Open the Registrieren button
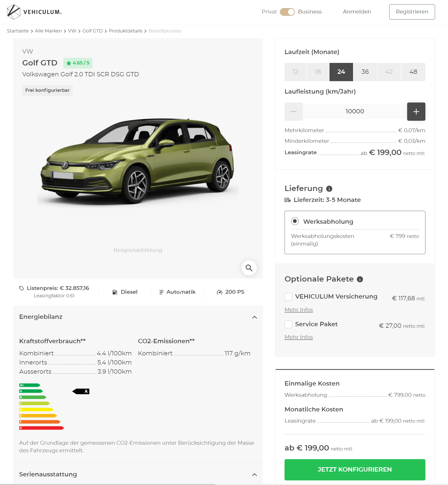 [x=412, y=12]
